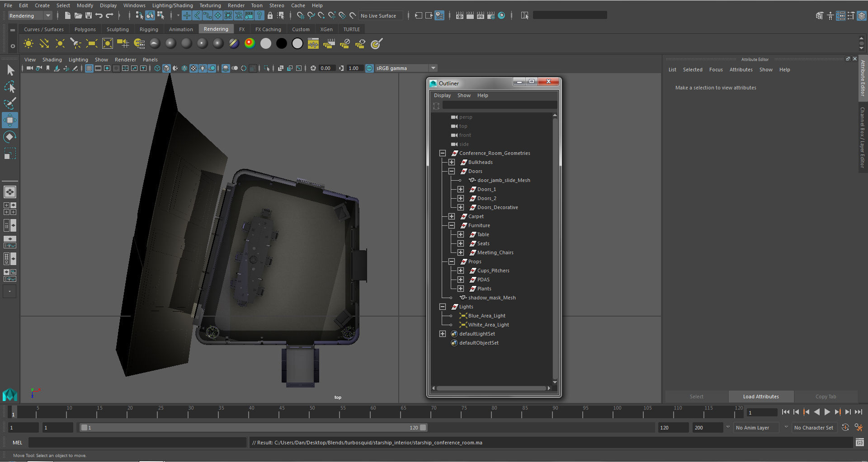Activate the Lasso select tool
This screenshot has width=868, height=462.
[10, 87]
